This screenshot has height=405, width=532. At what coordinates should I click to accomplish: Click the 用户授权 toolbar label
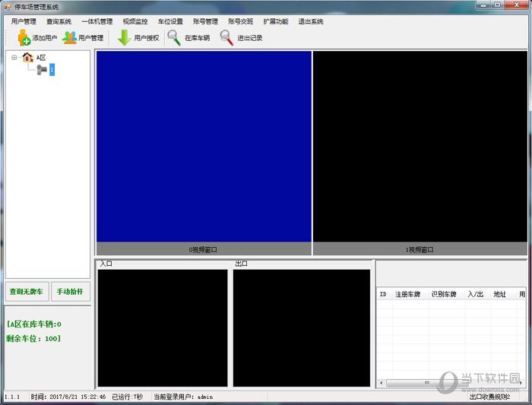click(x=147, y=38)
